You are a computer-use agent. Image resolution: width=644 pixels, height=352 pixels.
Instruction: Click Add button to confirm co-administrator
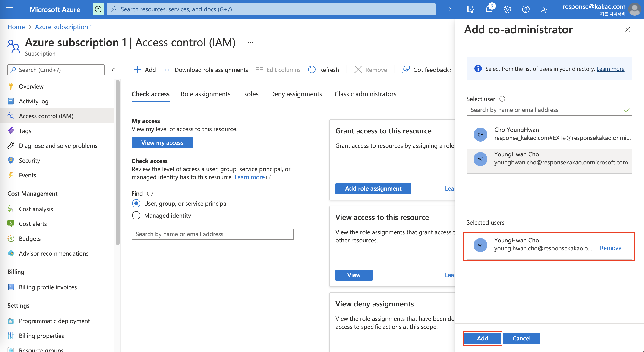[483, 338]
